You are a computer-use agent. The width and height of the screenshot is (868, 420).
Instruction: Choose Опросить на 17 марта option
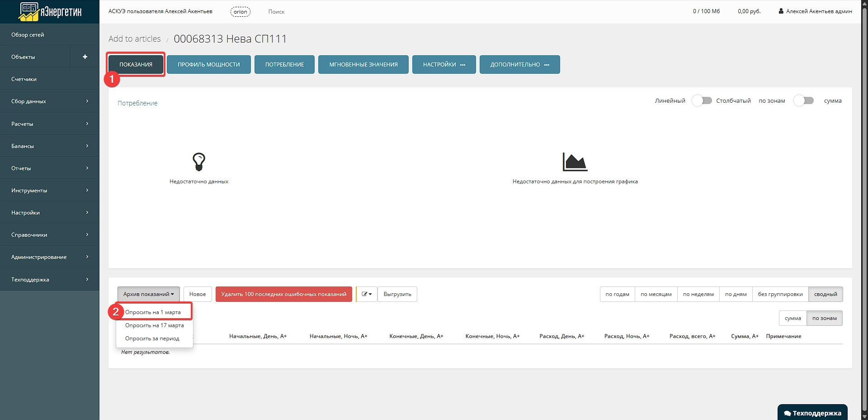click(154, 325)
